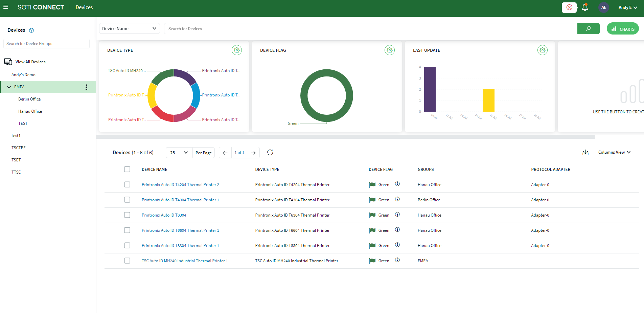Select TSET group

click(x=16, y=160)
